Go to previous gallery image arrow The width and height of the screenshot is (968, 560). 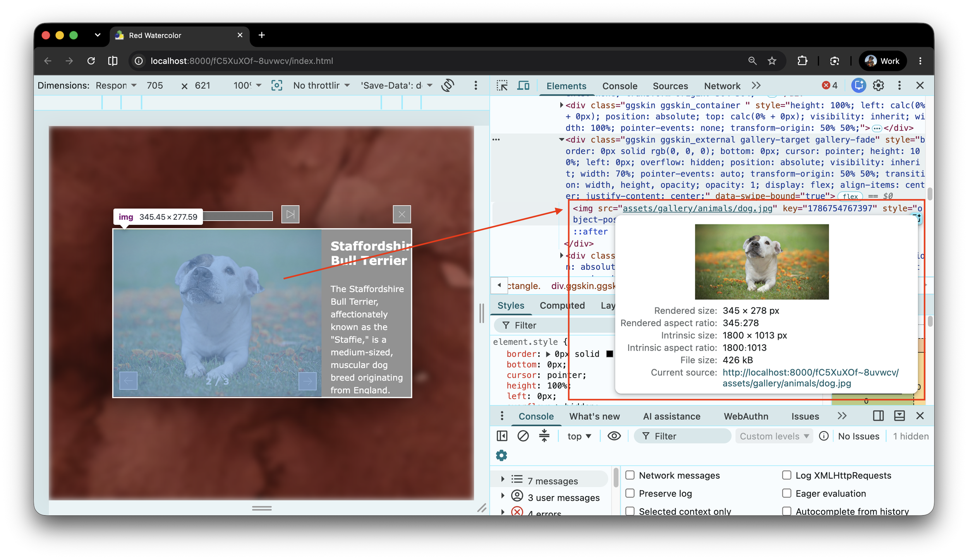point(128,381)
